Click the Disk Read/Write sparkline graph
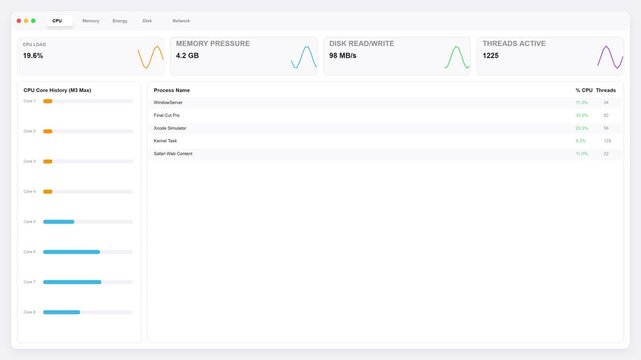Screen dimensions: 641x360 [x=457, y=57]
